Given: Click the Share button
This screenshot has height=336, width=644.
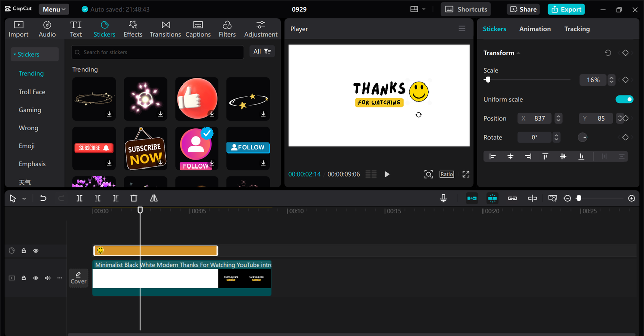Looking at the screenshot, I should (523, 9).
